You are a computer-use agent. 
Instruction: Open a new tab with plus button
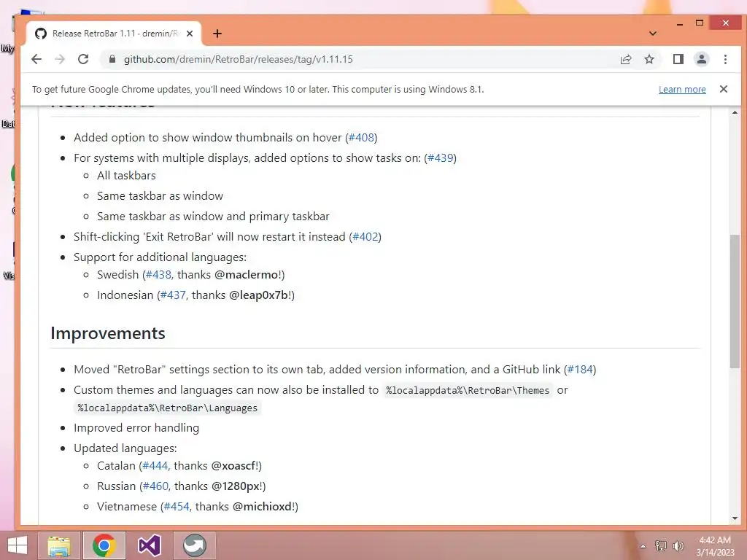click(217, 34)
